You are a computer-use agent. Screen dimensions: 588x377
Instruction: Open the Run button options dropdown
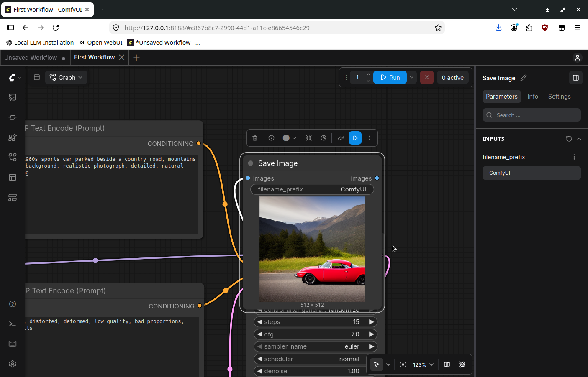tap(412, 77)
